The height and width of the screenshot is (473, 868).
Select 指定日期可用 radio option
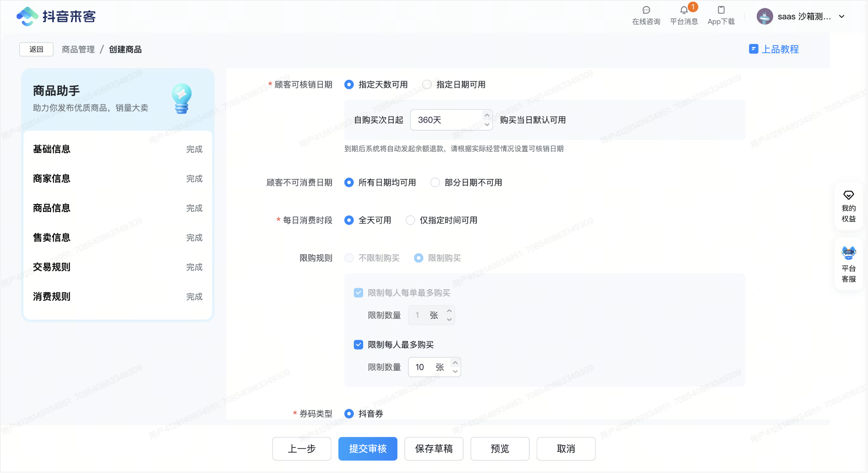point(427,85)
